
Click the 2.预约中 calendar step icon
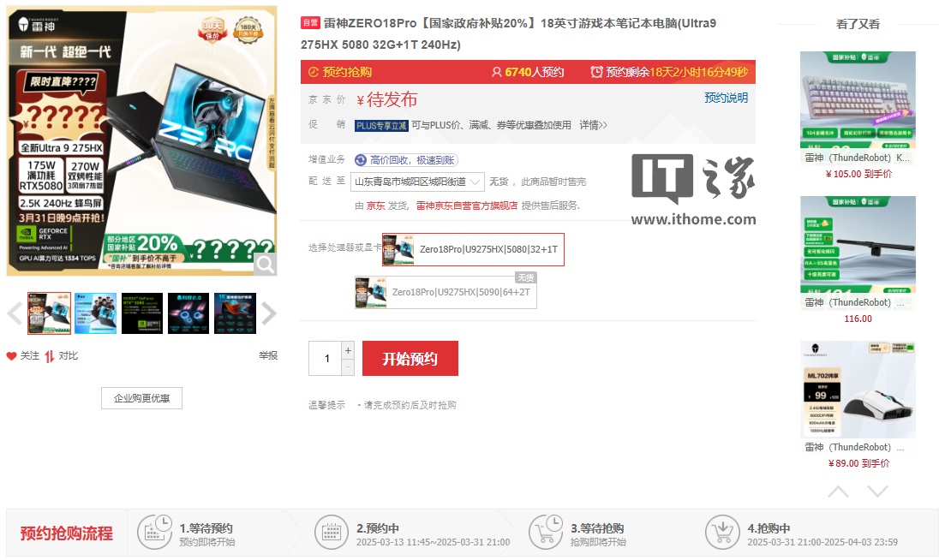[332, 533]
